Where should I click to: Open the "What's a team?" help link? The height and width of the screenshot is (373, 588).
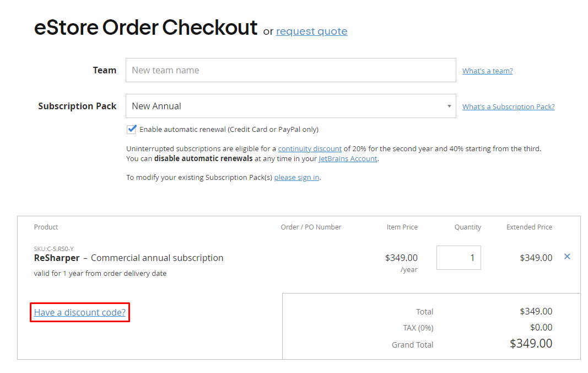pyautogui.click(x=487, y=71)
